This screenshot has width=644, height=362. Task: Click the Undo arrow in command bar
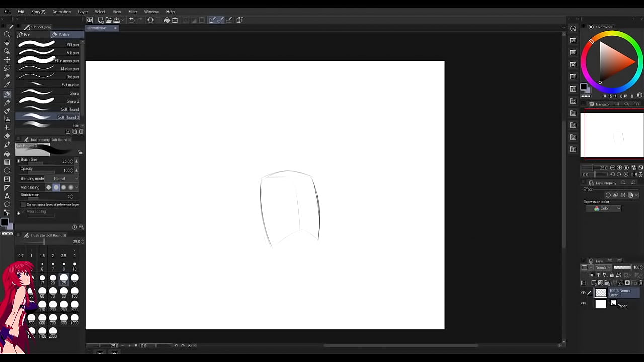pyautogui.click(x=132, y=20)
